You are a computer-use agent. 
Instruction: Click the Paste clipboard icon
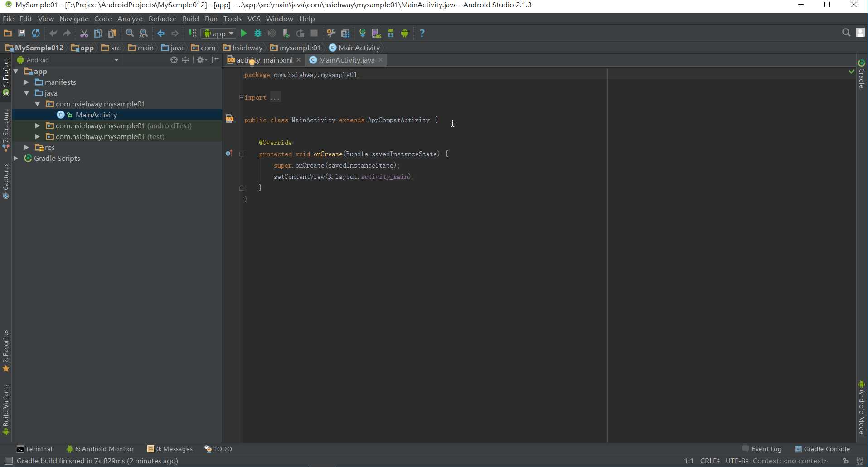click(112, 33)
